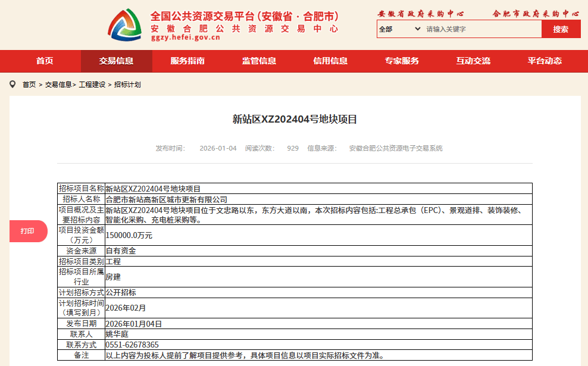Click the 招标计划 breadcrumb link
This screenshot has height=366, width=588.
pos(127,85)
